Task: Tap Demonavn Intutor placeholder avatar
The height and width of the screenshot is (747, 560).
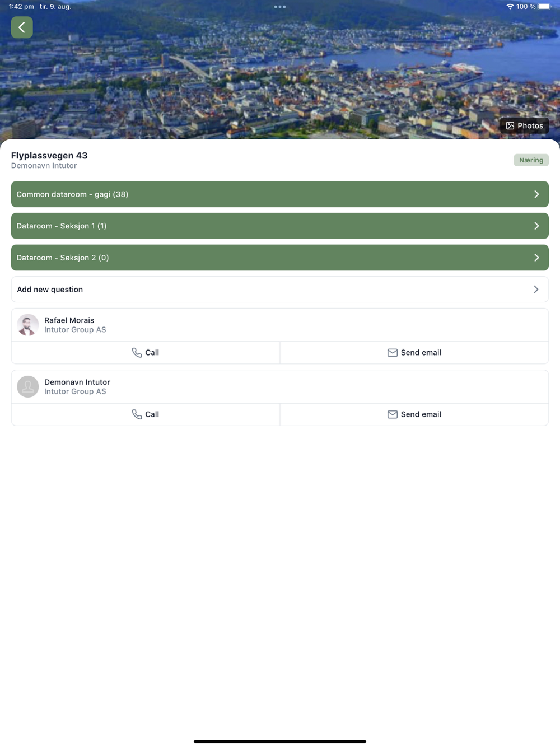Action: pyautogui.click(x=28, y=387)
